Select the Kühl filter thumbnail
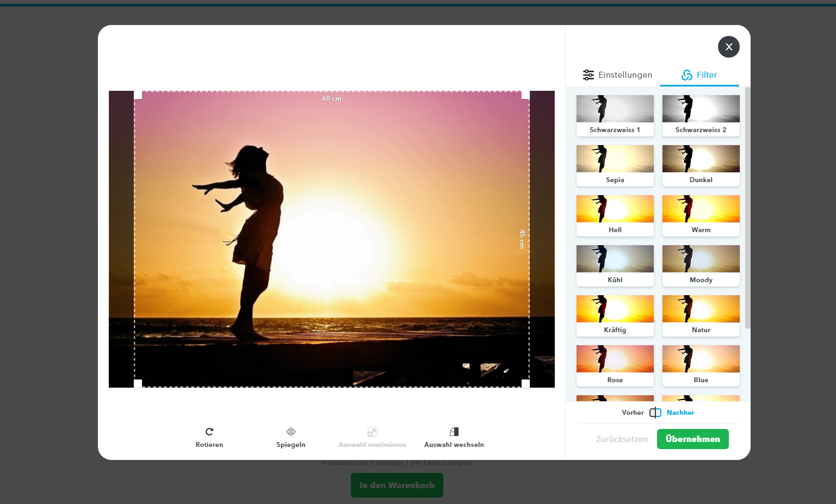 pyautogui.click(x=615, y=265)
